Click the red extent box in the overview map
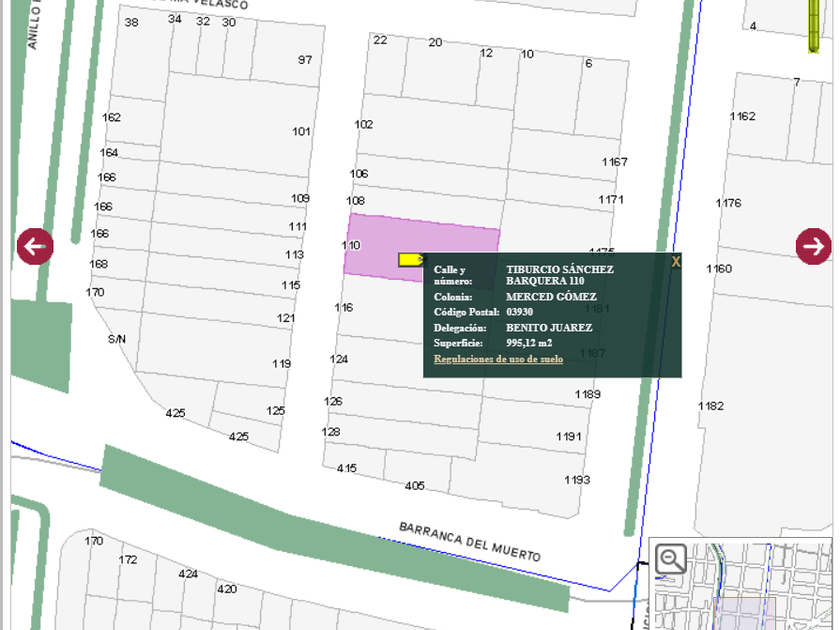Image resolution: width=840 pixels, height=630 pixels. (747, 610)
